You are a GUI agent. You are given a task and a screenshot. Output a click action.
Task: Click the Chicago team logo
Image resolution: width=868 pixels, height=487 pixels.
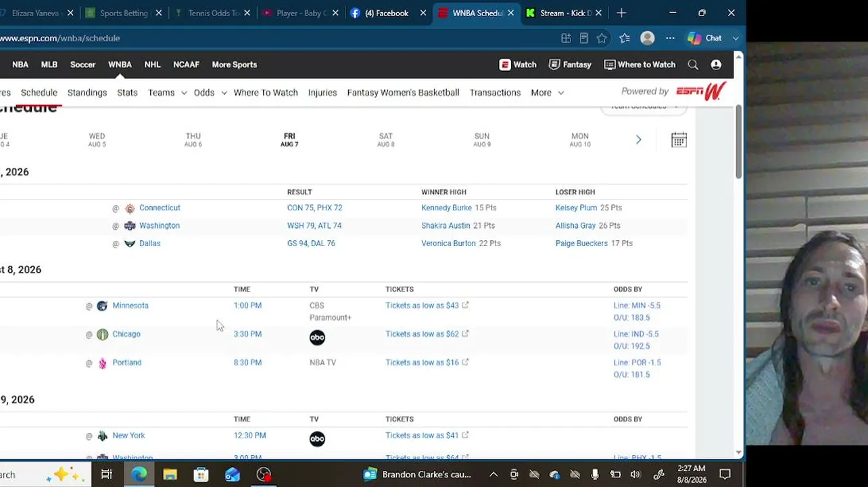click(x=102, y=334)
